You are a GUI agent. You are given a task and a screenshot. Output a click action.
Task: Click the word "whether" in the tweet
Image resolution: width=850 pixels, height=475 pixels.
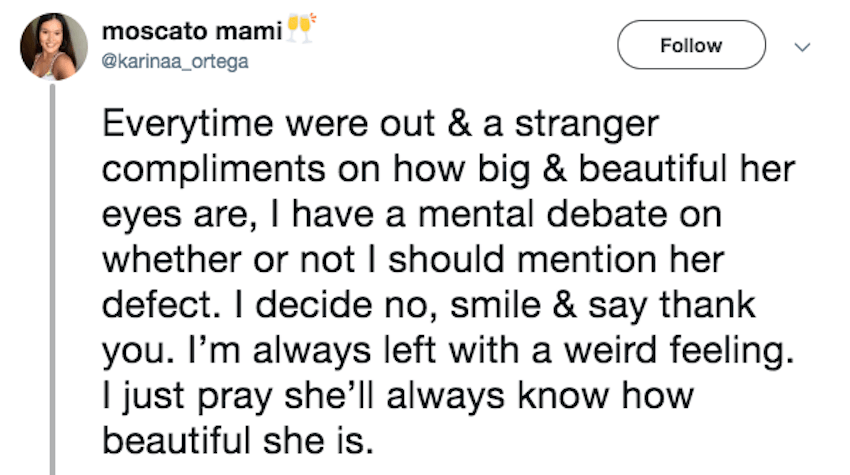click(171, 259)
